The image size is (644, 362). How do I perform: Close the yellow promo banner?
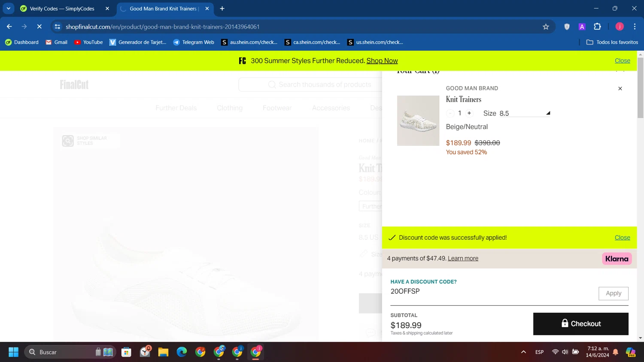[622, 61]
